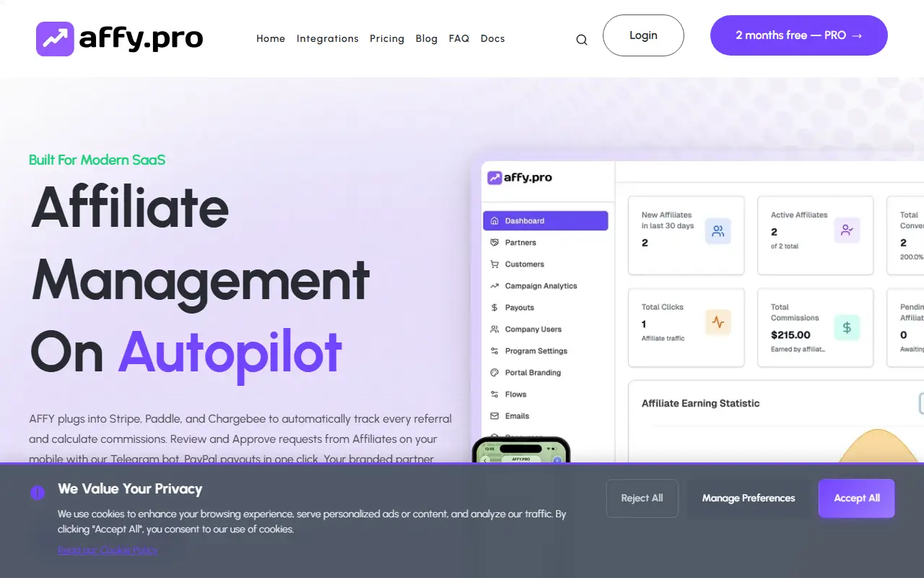Click the Flows icon in sidebar
The image size is (924, 578).
tap(494, 394)
